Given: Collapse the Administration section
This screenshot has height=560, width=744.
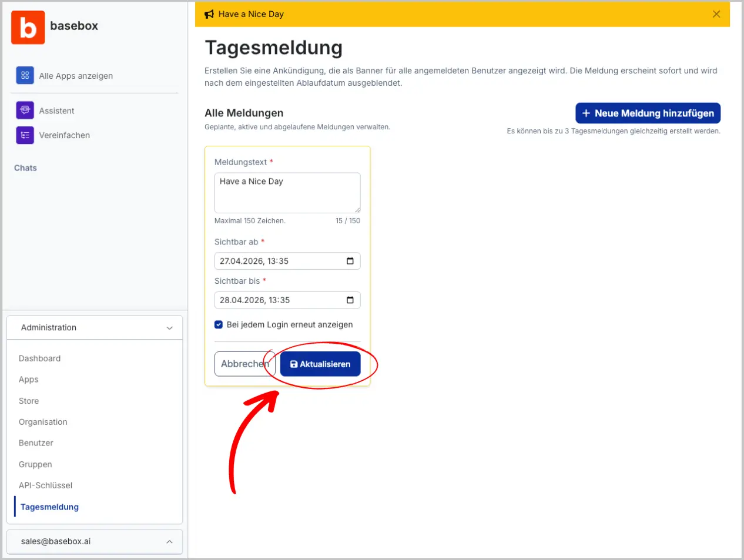Looking at the screenshot, I should [169, 328].
